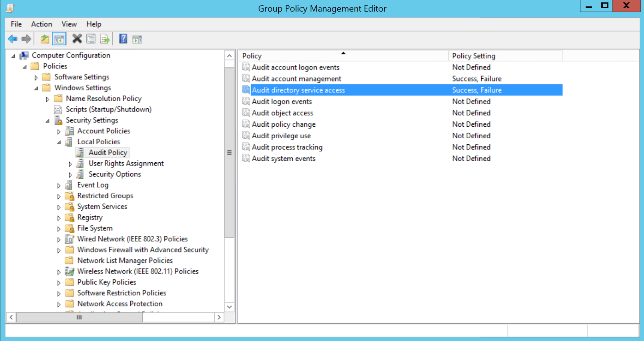The width and height of the screenshot is (644, 341).
Task: Select System Services in the tree
Action: (x=102, y=206)
